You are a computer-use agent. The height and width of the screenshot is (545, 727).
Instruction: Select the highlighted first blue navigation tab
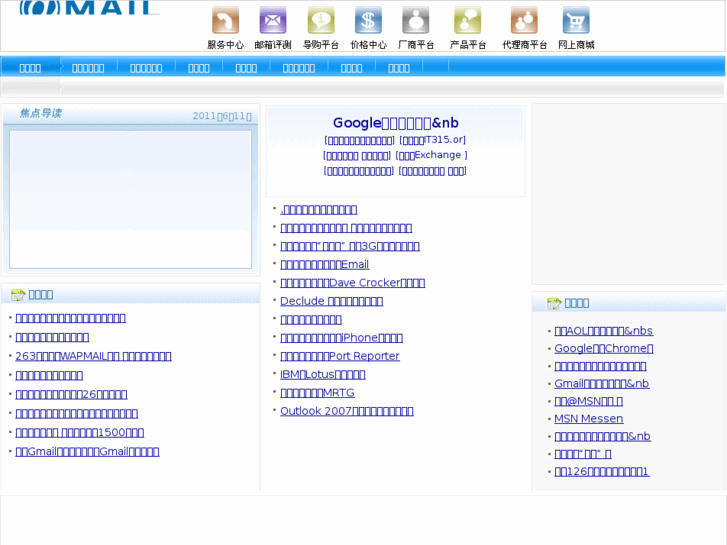pos(31,68)
